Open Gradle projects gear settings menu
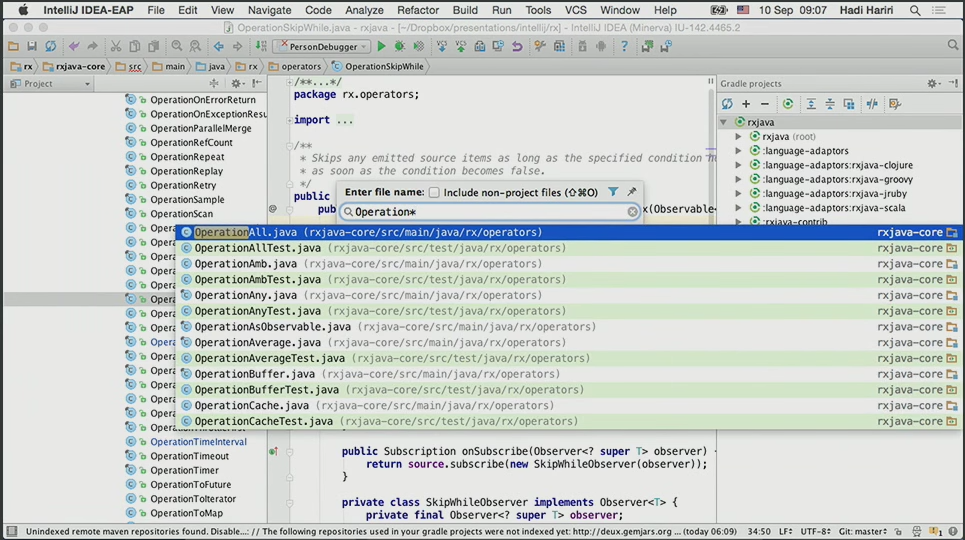The image size is (965, 540). pos(934,84)
